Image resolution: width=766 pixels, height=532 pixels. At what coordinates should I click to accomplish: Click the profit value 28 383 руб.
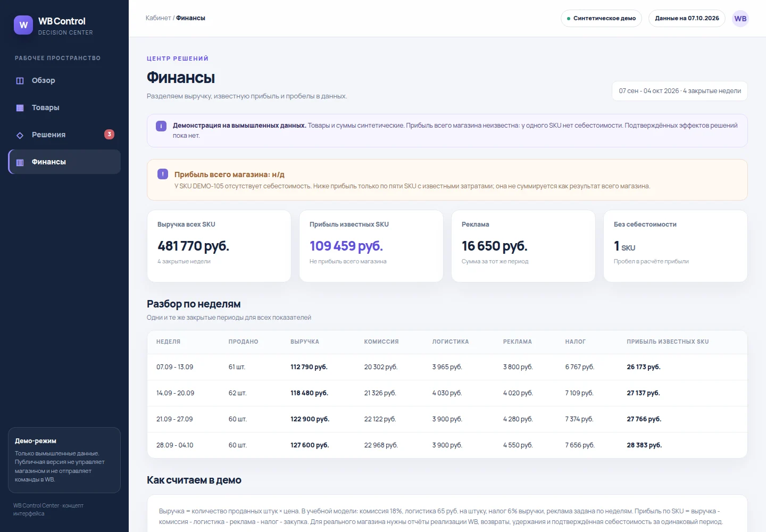pos(644,445)
